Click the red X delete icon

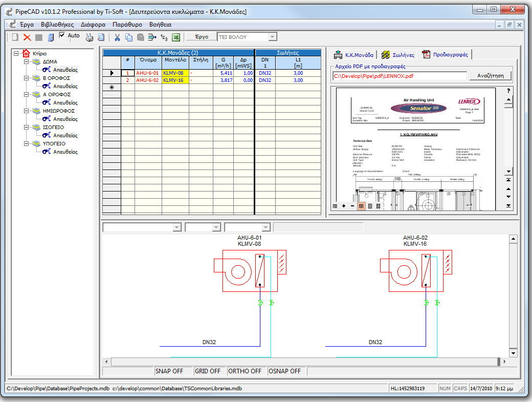click(x=27, y=36)
